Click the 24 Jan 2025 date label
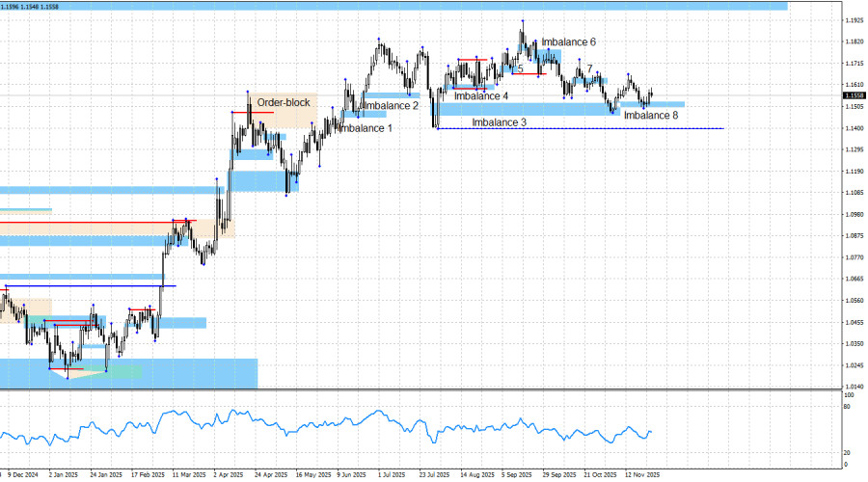This screenshot has width=868, height=482. click(106, 475)
